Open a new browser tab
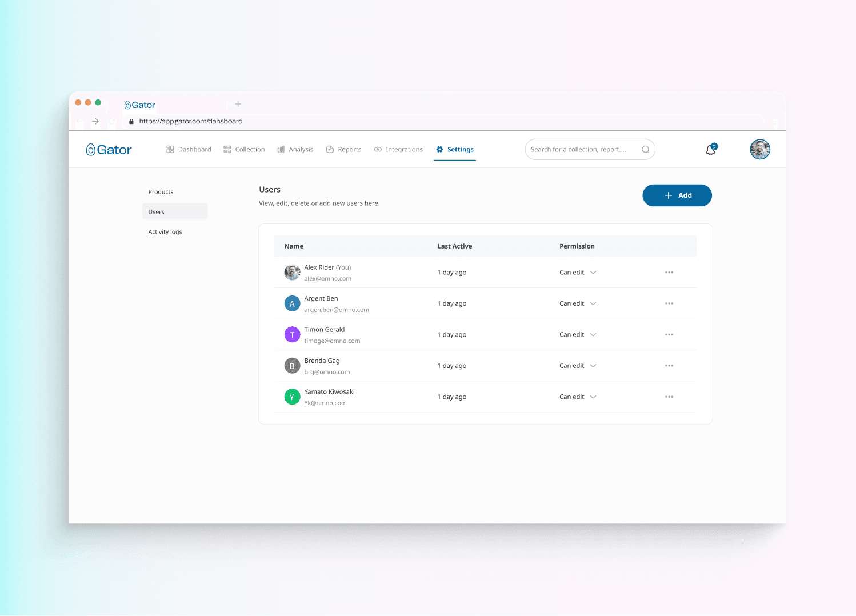Image resolution: width=856 pixels, height=616 pixels. [238, 104]
